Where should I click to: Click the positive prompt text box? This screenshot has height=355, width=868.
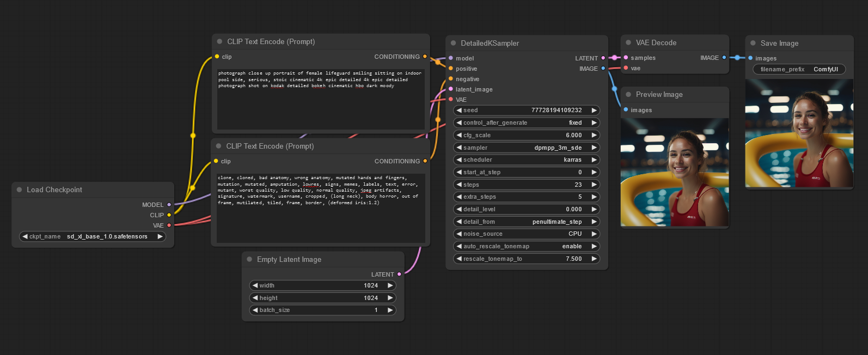point(321,99)
